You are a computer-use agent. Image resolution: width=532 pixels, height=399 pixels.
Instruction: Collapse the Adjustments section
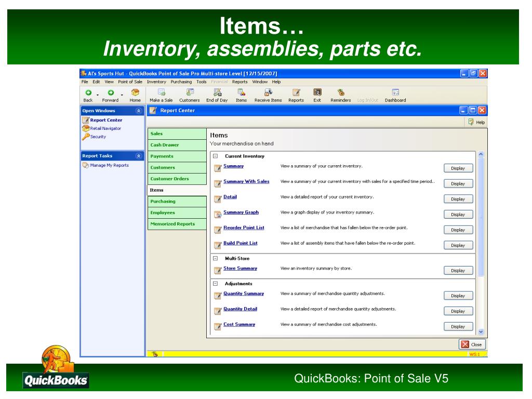click(x=215, y=283)
